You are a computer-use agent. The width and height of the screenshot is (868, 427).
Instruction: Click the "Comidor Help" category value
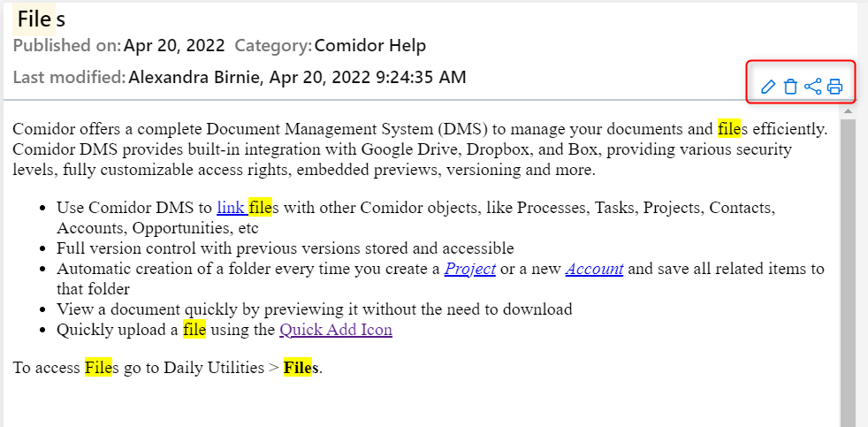[x=370, y=46]
